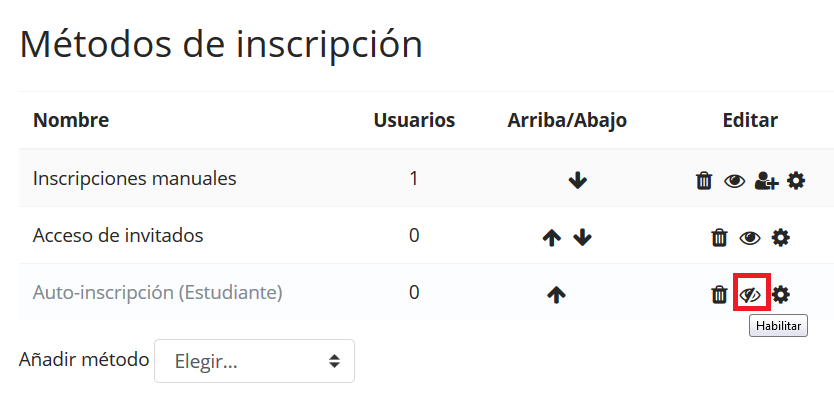The height and width of the screenshot is (401, 834).
Task: Move Acceso de invitados up
Action: [x=551, y=238]
